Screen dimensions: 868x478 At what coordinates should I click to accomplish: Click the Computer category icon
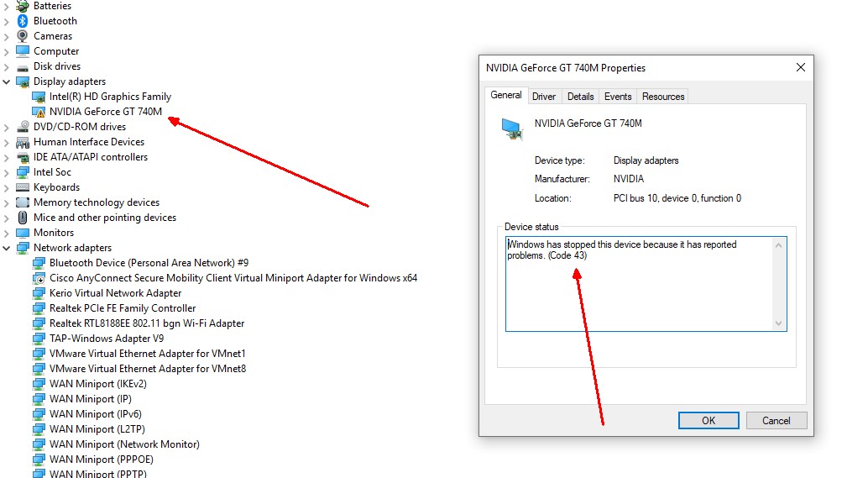click(22, 51)
